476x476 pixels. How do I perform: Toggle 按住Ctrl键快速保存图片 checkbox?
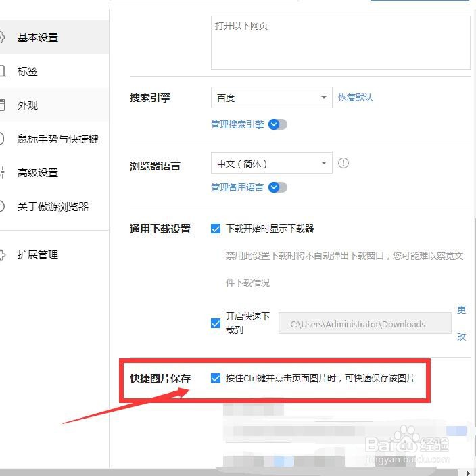[x=216, y=378]
